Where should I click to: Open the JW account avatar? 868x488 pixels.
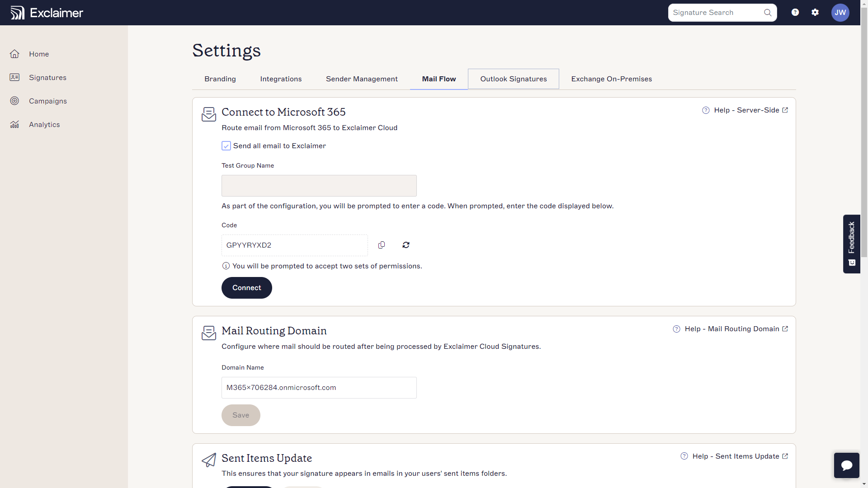[840, 13]
